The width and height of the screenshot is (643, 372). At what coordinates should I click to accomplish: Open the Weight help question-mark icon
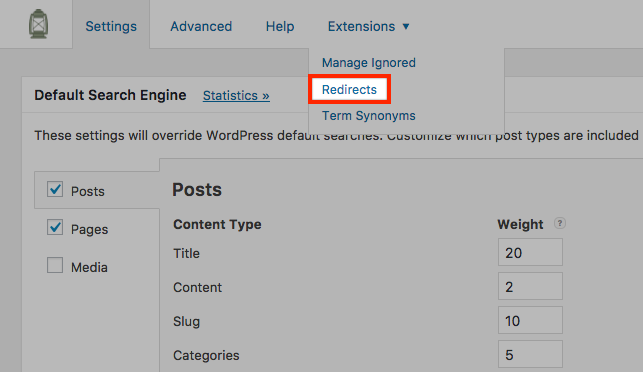point(560,223)
